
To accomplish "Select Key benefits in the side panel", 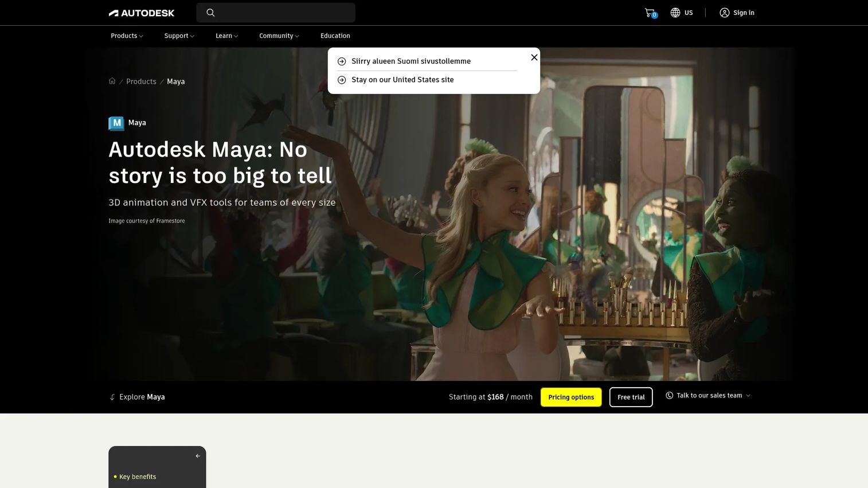I will click(x=138, y=477).
